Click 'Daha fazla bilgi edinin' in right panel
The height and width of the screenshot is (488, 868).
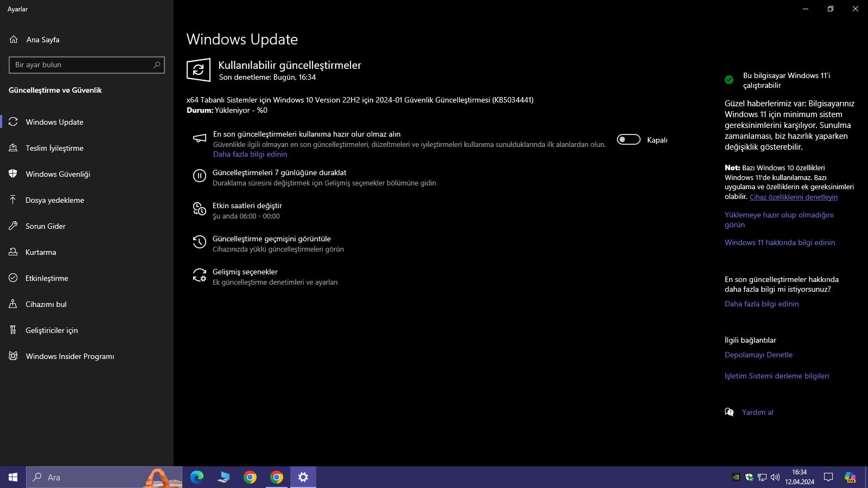coord(762,304)
